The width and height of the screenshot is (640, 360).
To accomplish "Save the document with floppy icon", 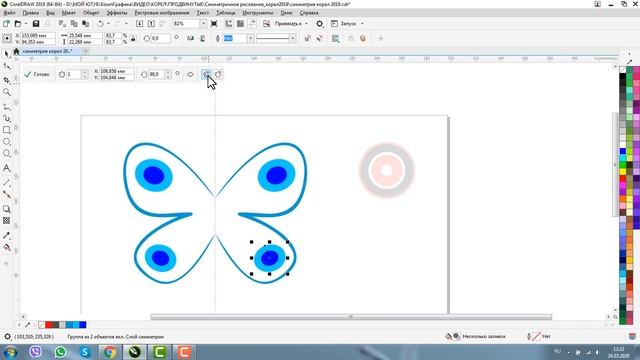I will point(36,24).
